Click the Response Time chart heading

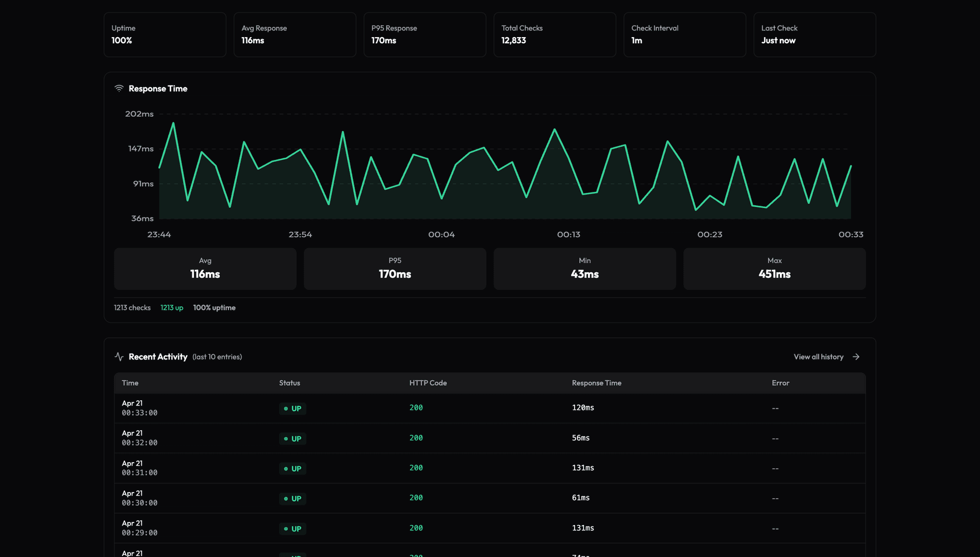[x=158, y=89]
